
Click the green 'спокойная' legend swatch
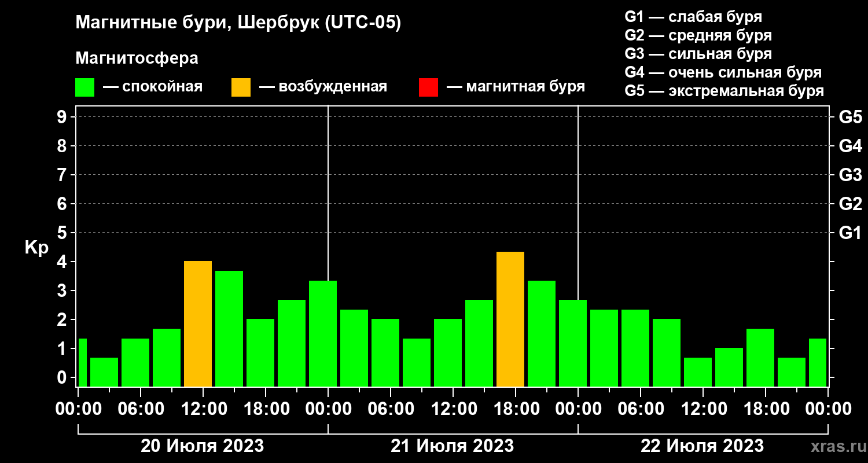[x=84, y=87]
